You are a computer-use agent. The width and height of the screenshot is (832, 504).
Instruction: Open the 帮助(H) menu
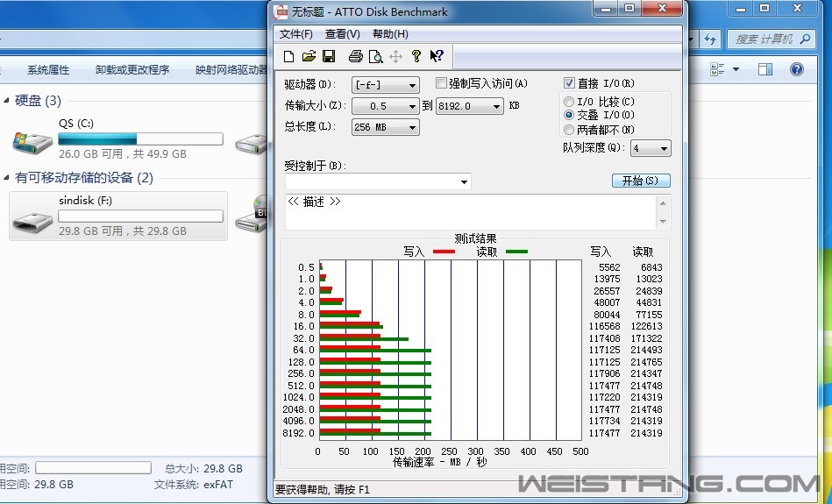[x=390, y=34]
